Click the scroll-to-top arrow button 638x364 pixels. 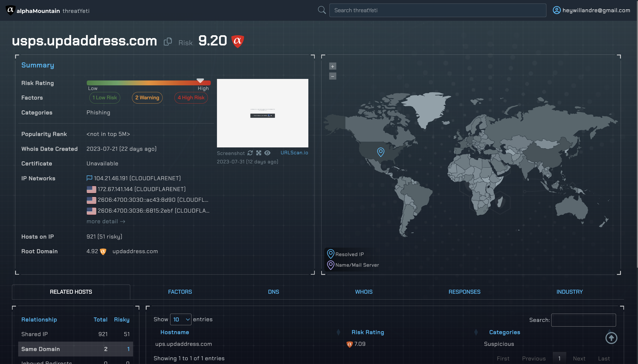611,338
